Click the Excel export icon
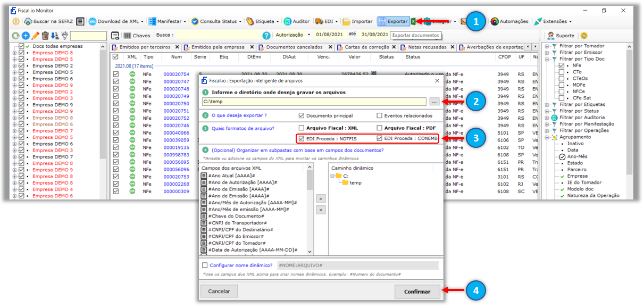 tap(413, 21)
